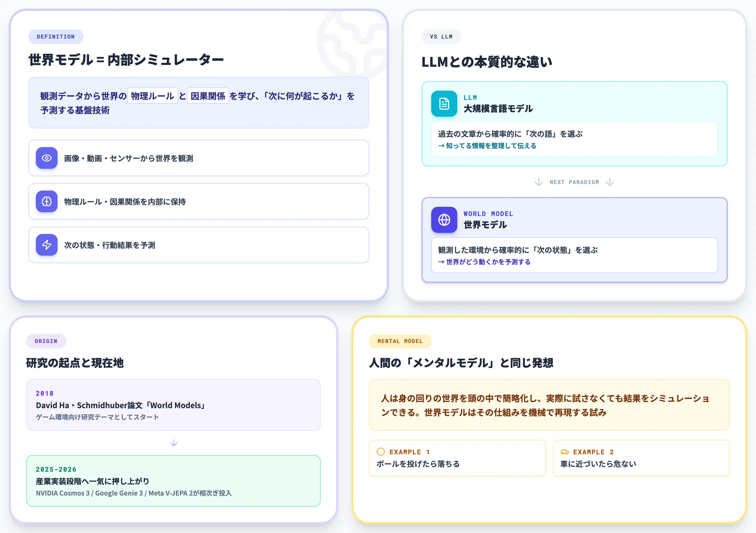The image size is (756, 533).
Task: Click the NEXT PARADIGM label
Action: [x=574, y=182]
